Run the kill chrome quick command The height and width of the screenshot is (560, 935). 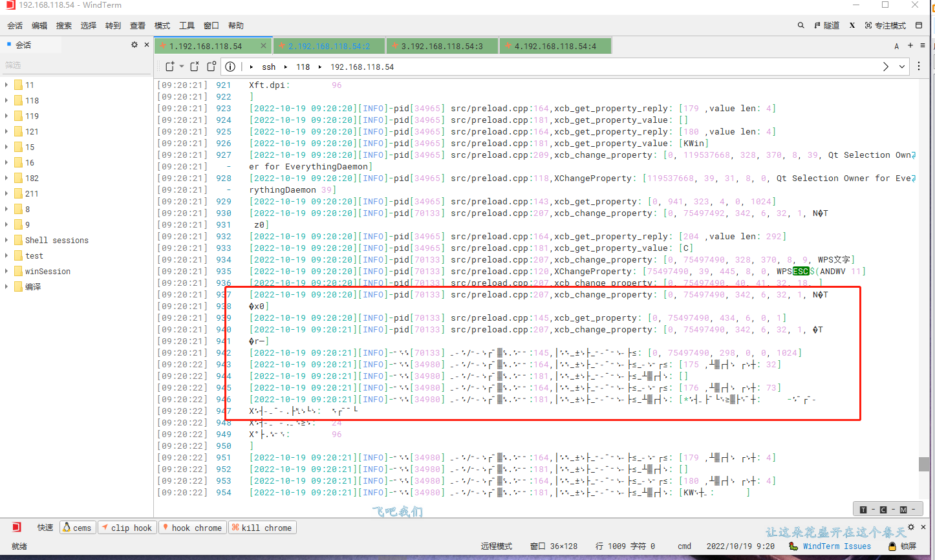point(261,528)
